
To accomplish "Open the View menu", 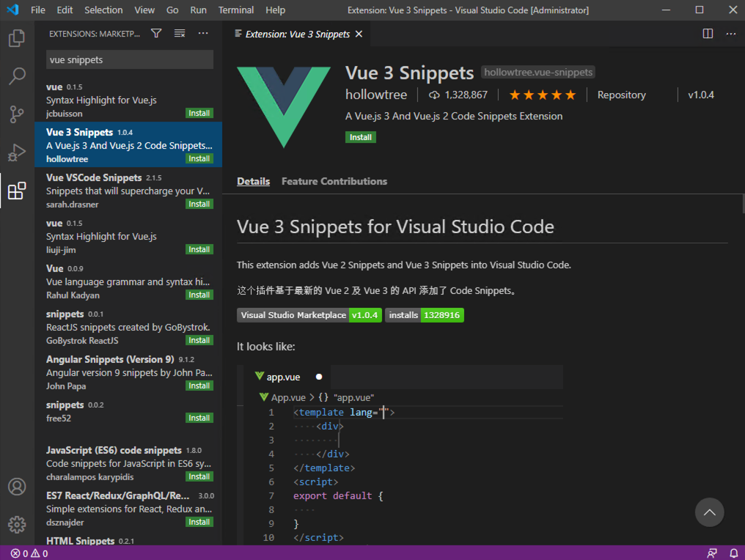I will [x=144, y=10].
